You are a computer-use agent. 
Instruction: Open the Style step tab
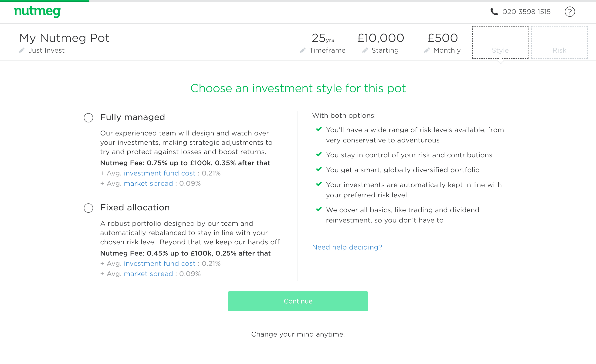coord(500,42)
